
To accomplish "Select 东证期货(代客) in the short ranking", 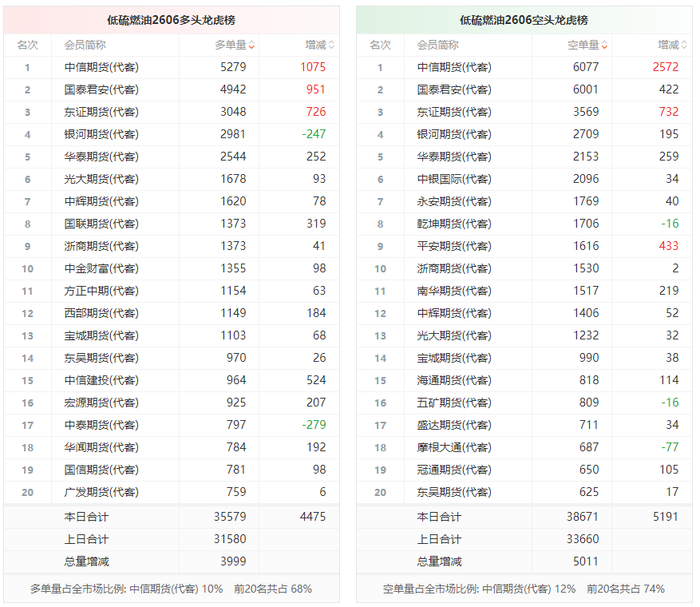I will point(454,112).
